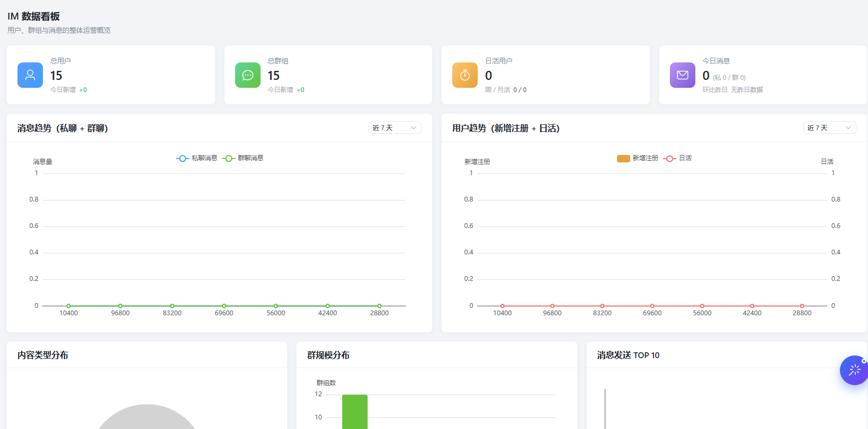Click the 总群组 card label
Viewport: 868px width, 429px height.
(278, 61)
